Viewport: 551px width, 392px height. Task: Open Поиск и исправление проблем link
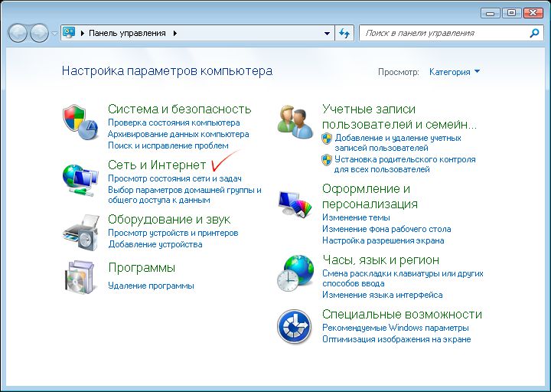tap(168, 145)
